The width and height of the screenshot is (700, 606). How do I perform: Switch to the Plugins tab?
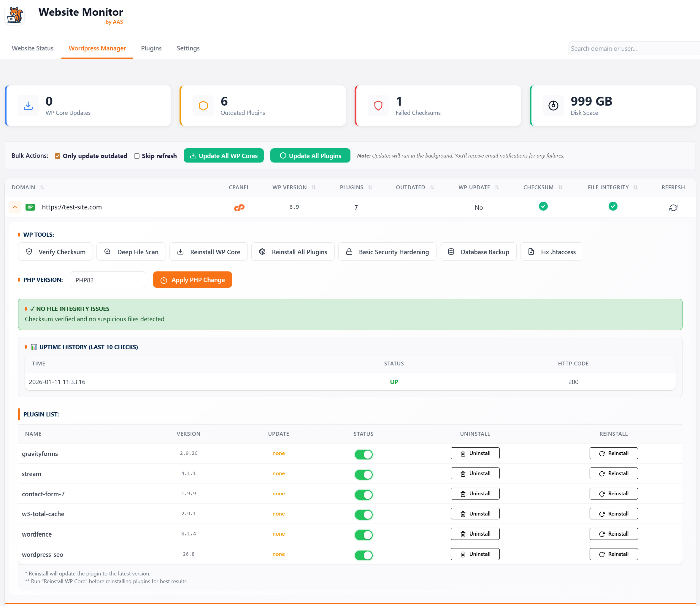151,48
